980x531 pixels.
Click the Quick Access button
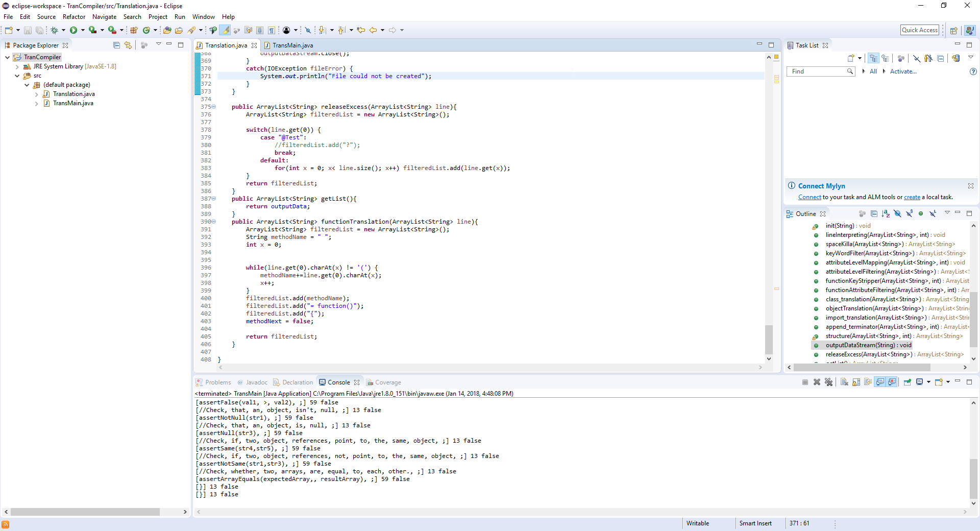tap(920, 30)
